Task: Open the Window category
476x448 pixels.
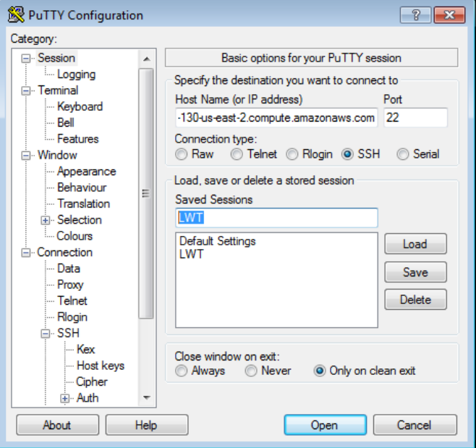Action: tap(57, 155)
